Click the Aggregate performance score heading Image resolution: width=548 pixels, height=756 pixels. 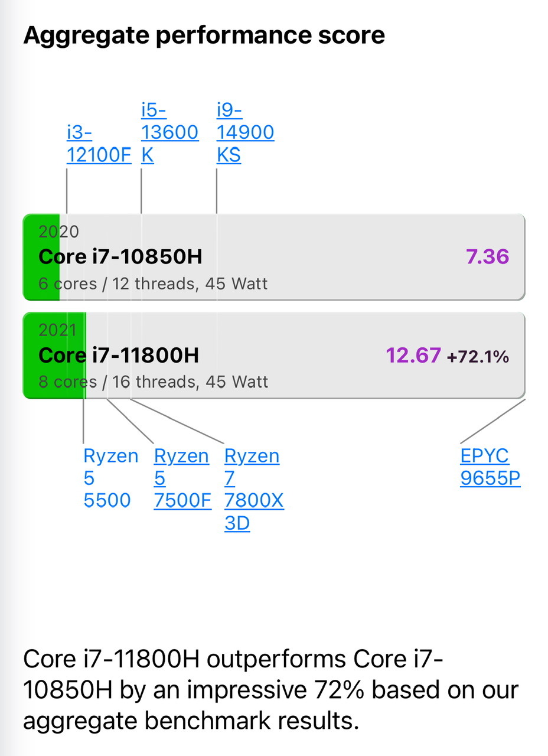(x=204, y=35)
